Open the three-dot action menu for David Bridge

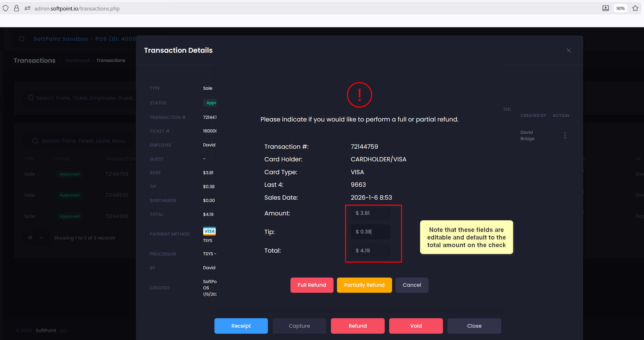click(x=565, y=135)
